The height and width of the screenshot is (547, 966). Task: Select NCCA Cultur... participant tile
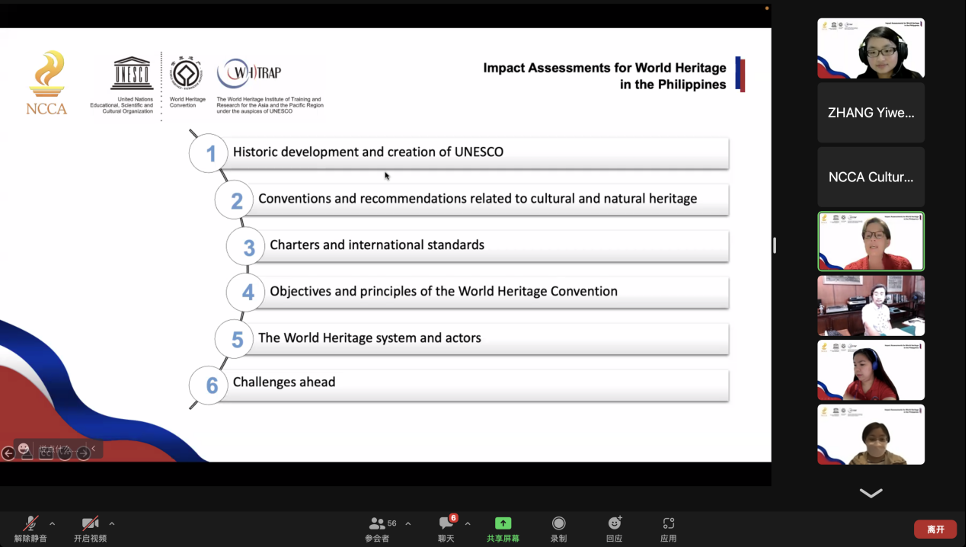pos(870,177)
